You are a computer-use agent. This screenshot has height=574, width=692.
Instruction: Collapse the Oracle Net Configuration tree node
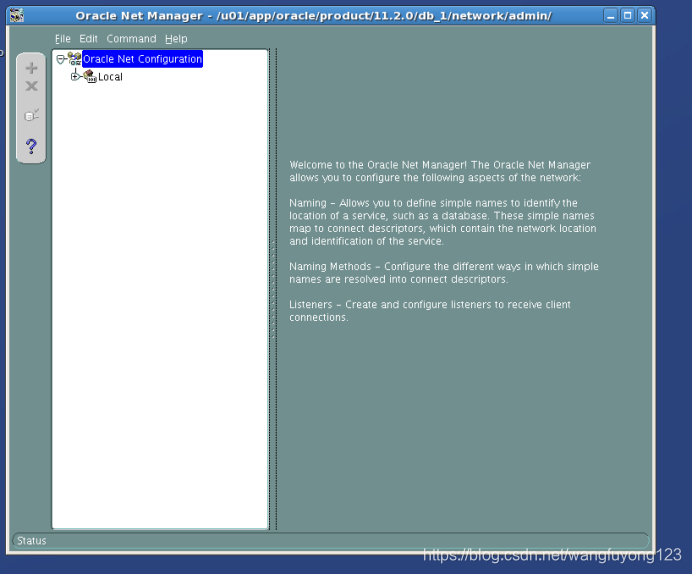pos(60,59)
